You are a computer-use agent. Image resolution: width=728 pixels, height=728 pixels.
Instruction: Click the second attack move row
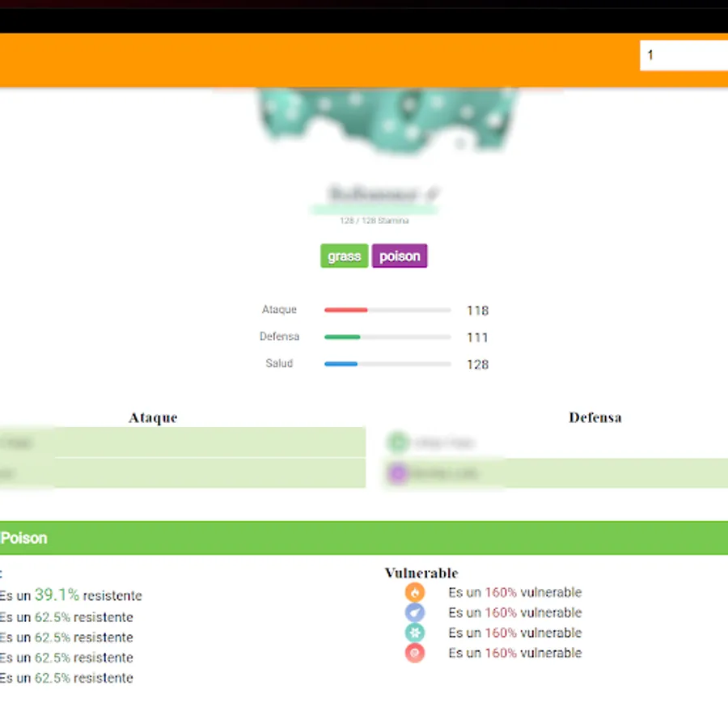[183, 473]
